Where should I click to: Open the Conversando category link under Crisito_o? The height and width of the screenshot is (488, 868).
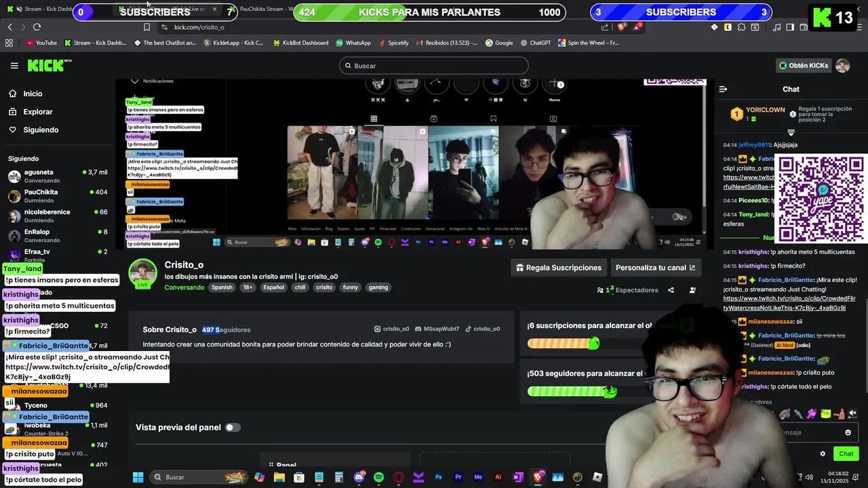(184, 287)
